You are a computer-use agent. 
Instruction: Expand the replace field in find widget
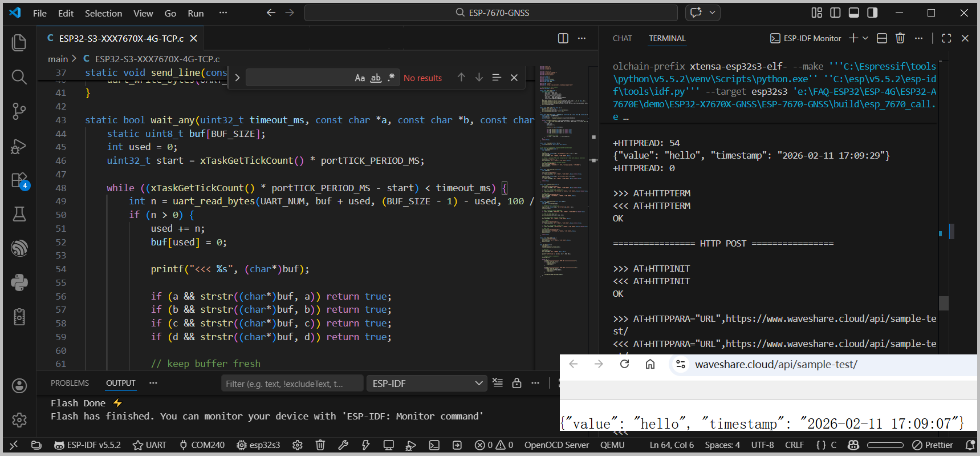(x=237, y=78)
